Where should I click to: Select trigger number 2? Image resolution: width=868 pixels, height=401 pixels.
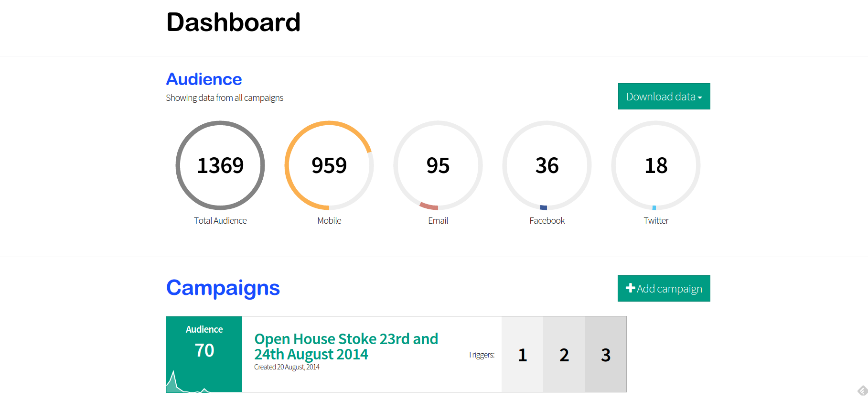pos(564,355)
